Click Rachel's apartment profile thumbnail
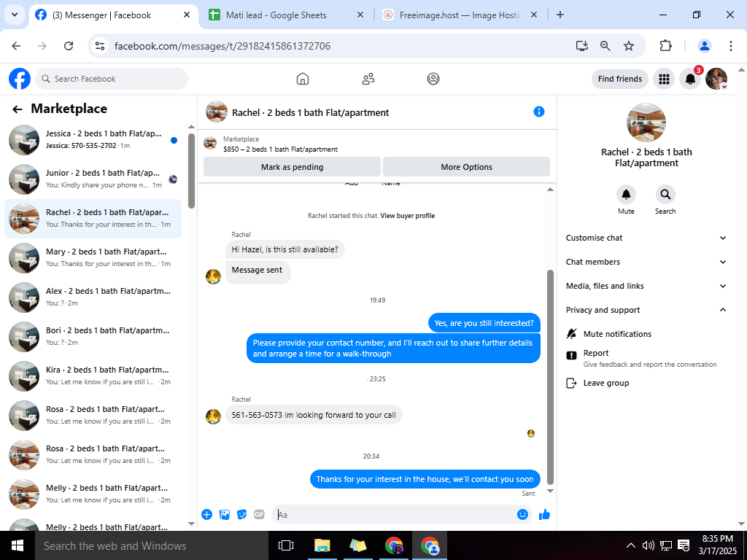747x560 pixels. coord(646,122)
